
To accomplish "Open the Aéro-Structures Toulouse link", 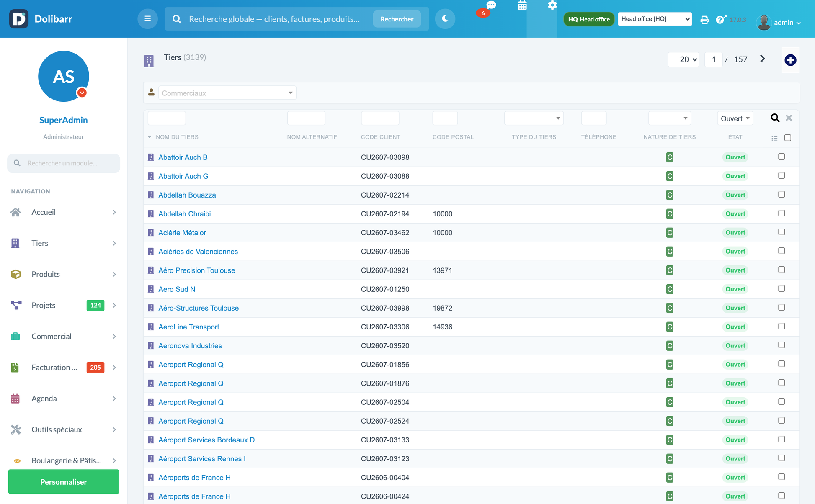I will tap(199, 308).
